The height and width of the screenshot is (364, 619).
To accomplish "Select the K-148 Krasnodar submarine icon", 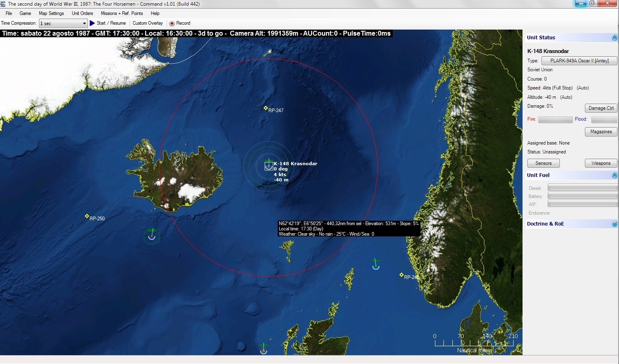I will click(x=269, y=166).
